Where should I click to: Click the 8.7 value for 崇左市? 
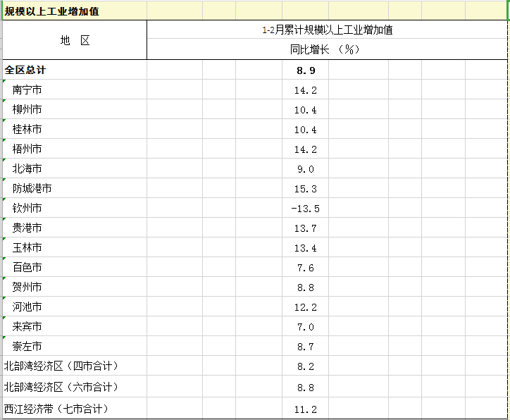click(x=306, y=347)
